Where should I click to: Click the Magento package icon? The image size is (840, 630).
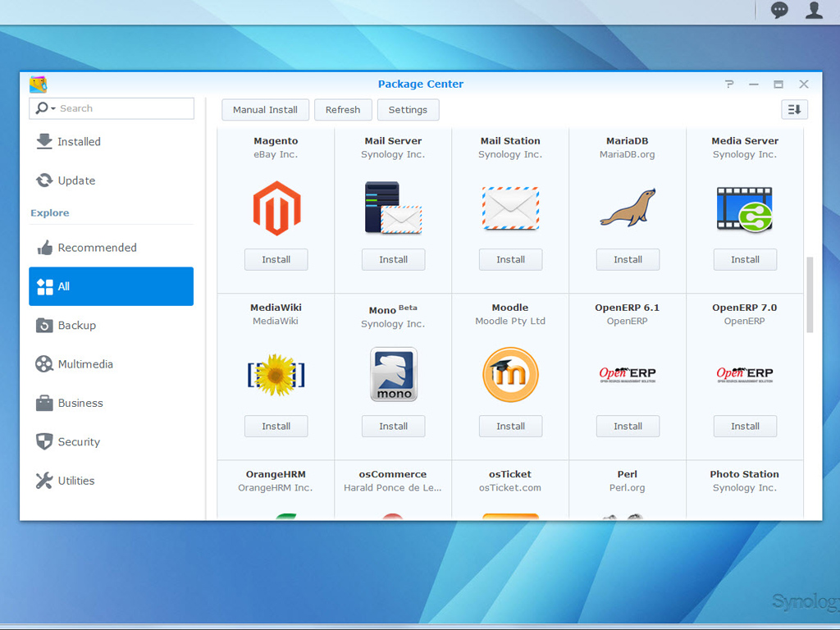(x=276, y=208)
